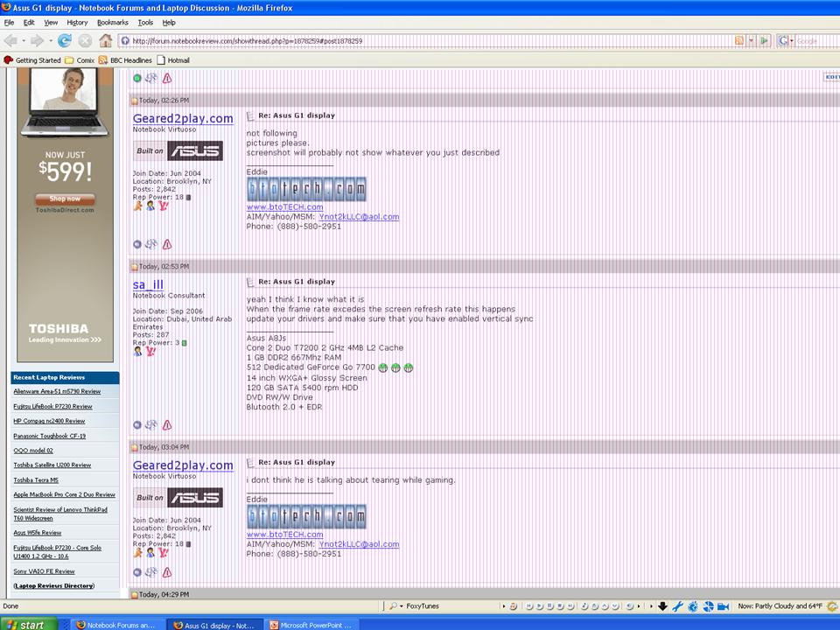Open the Tools menu
Screen dimensions: 840x630
145,23
